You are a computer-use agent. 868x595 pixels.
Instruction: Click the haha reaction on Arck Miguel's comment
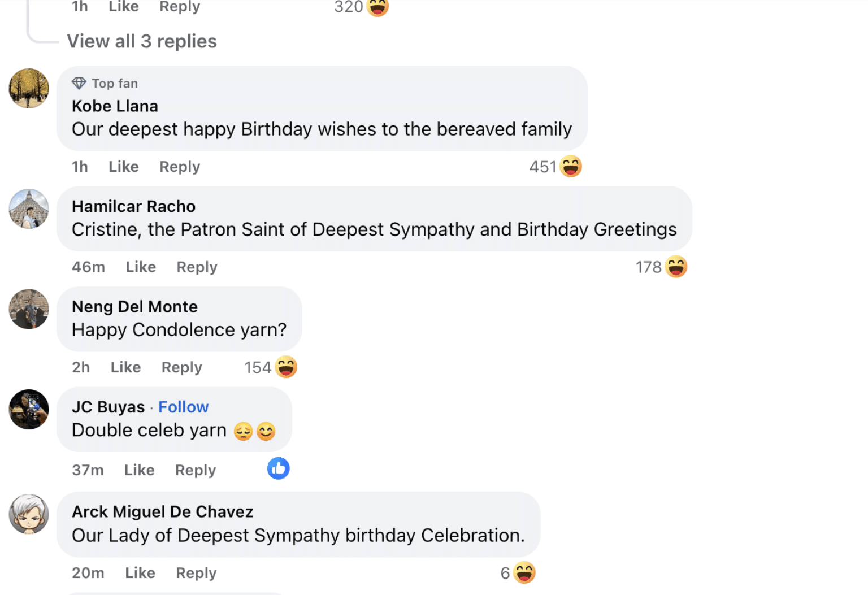pyautogui.click(x=524, y=572)
